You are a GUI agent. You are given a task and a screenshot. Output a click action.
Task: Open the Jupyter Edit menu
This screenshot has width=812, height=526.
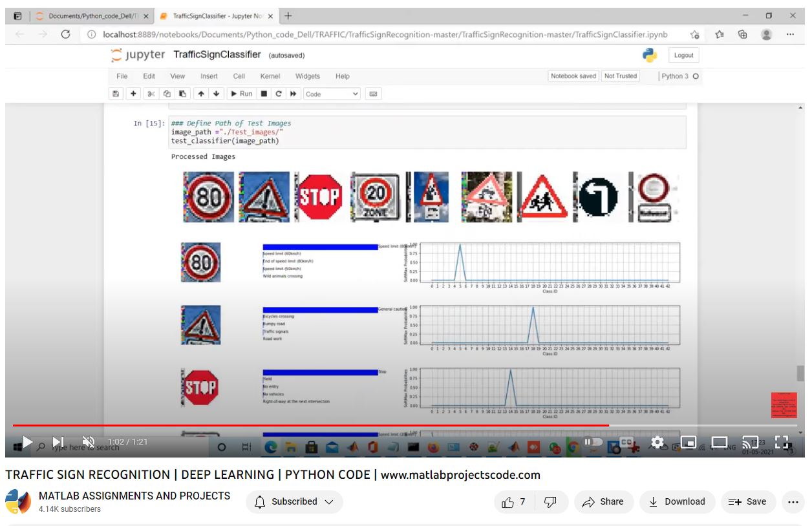(x=149, y=76)
